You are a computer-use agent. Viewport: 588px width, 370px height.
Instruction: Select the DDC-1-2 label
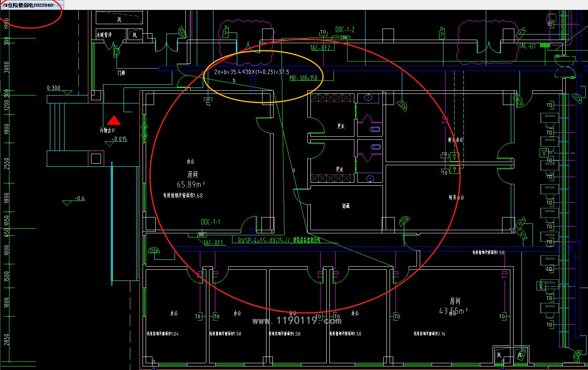pos(345,30)
